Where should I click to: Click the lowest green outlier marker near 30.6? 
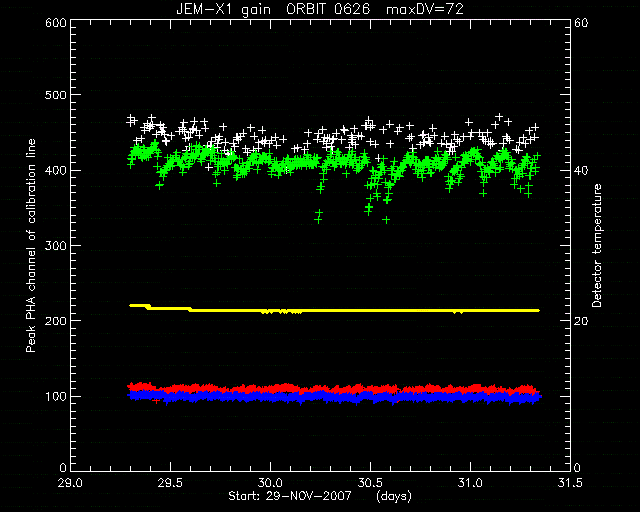(x=386, y=220)
